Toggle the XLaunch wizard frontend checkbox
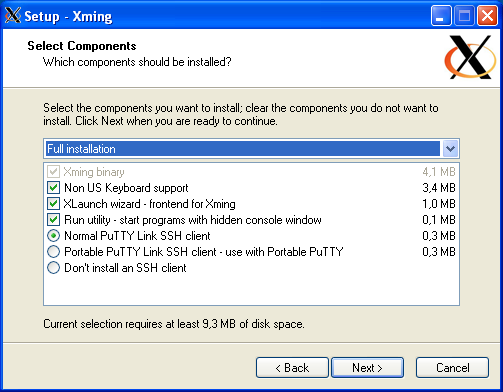 coord(53,204)
